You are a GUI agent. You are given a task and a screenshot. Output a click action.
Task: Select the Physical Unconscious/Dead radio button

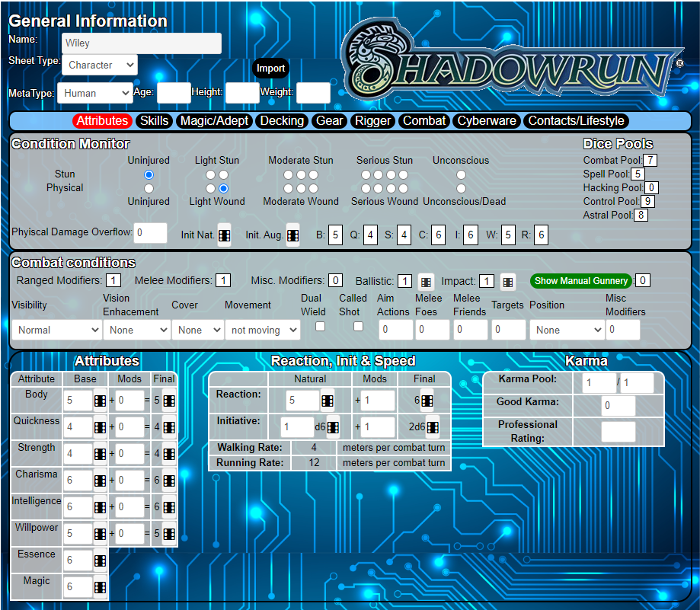pos(461,188)
